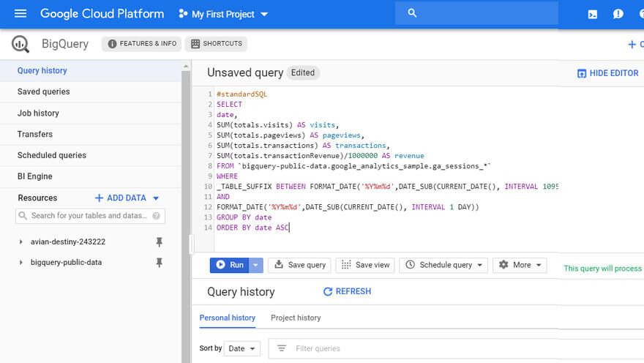This screenshot has width=644, height=363.
Task: Expand the avian-destiny-243222 tree node
Action: (x=21, y=242)
